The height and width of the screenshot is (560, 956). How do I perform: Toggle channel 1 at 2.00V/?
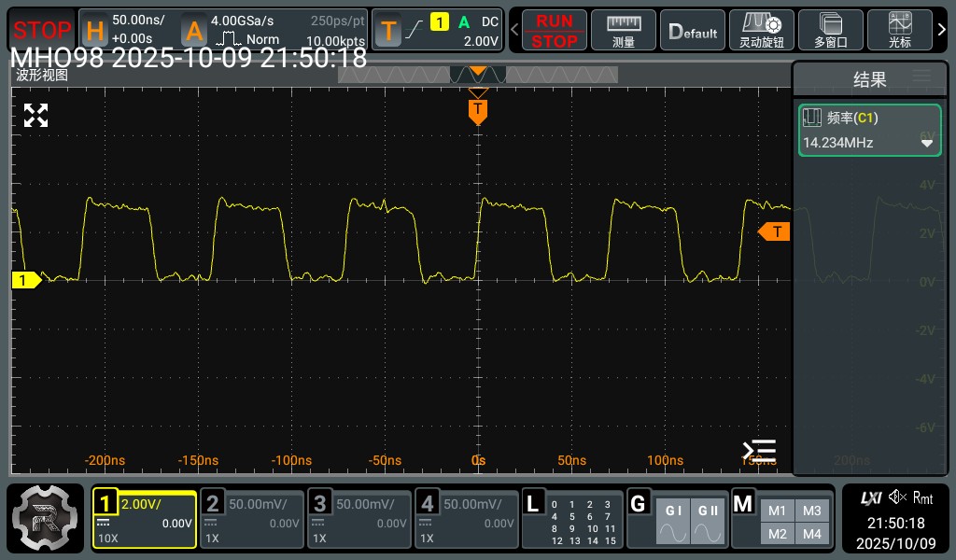(144, 518)
